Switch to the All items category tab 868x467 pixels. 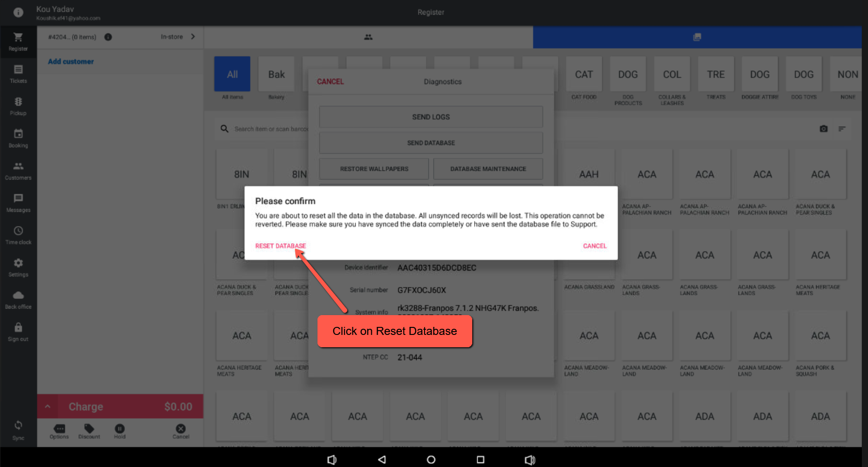click(232, 74)
